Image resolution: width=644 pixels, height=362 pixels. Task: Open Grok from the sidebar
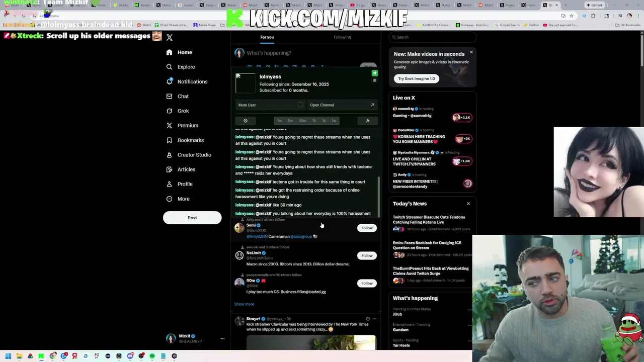[x=177, y=111]
